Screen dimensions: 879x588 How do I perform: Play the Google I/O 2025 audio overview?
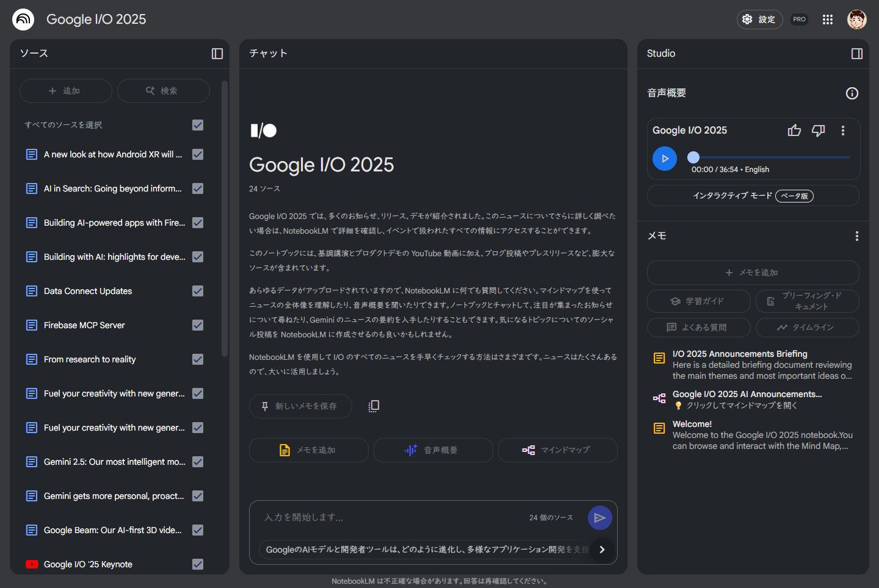(x=665, y=159)
